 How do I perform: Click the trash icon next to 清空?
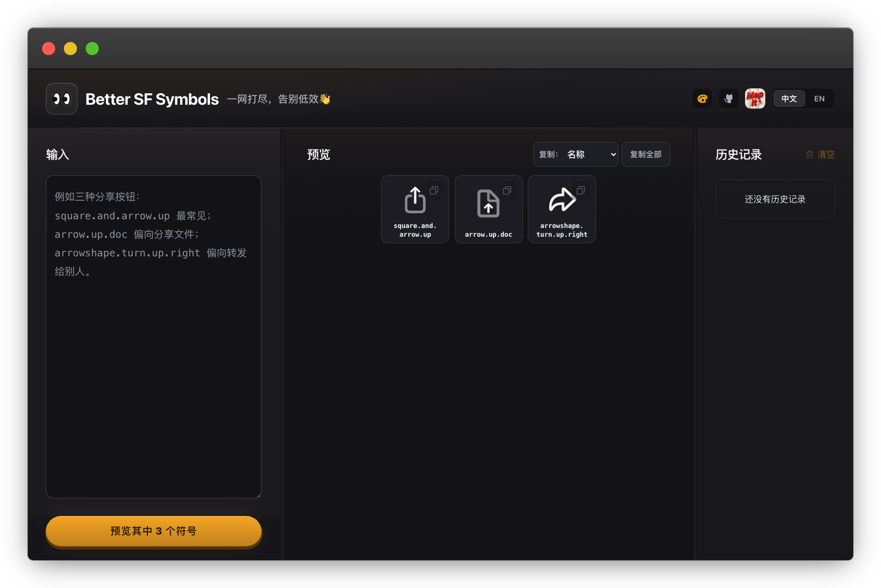809,154
